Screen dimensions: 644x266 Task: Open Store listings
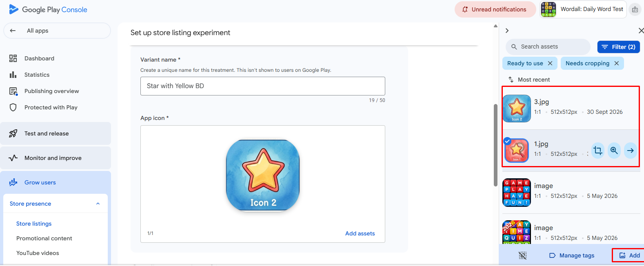click(x=34, y=224)
